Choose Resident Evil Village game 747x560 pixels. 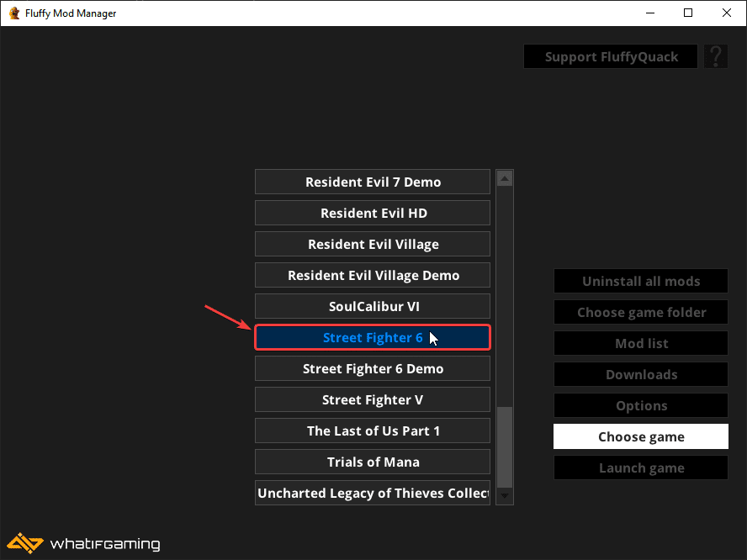(x=373, y=244)
